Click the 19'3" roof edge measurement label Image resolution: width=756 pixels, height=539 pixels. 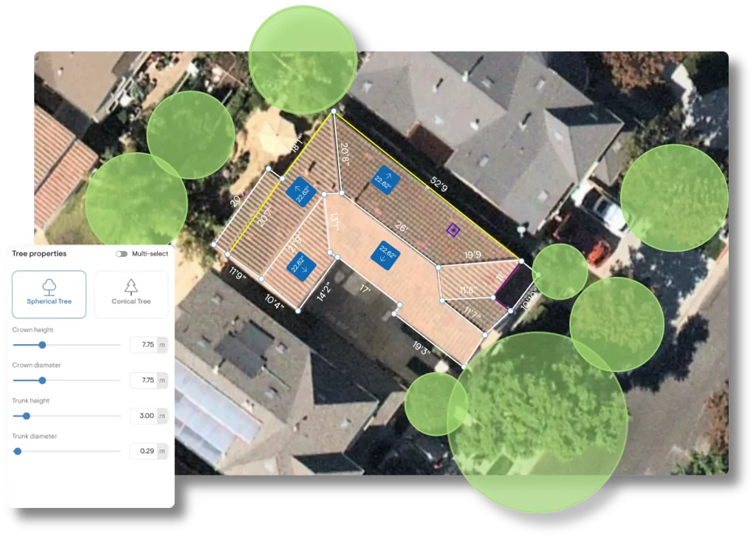pos(422,346)
